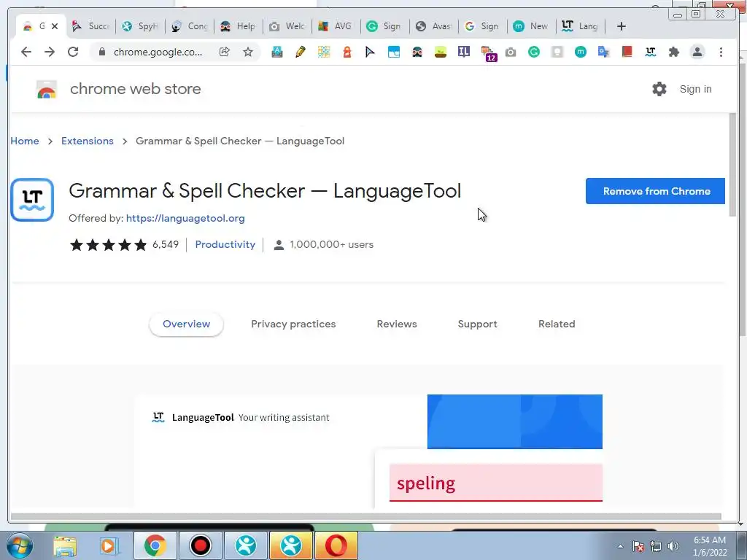Viewport: 747px width, 560px height.
Task: Click the address bar URL
Action: click(x=158, y=52)
